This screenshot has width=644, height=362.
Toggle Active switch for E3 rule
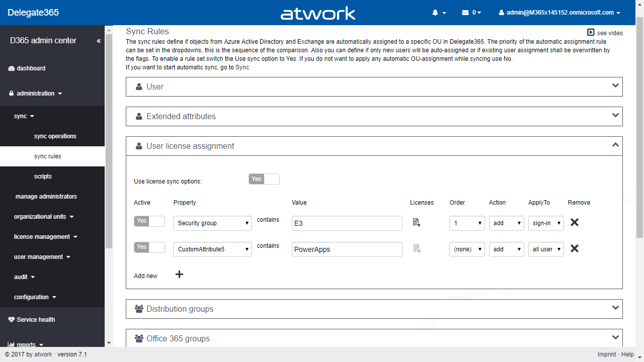click(x=149, y=221)
